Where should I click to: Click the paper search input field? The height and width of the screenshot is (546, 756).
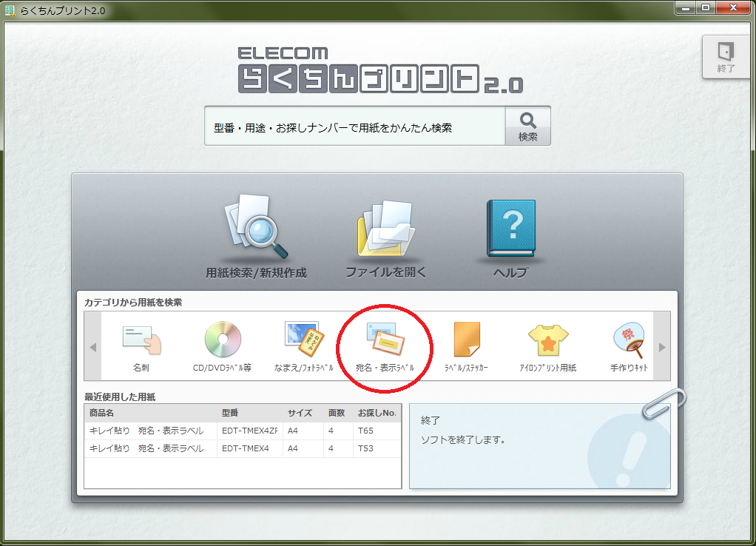pos(355,126)
